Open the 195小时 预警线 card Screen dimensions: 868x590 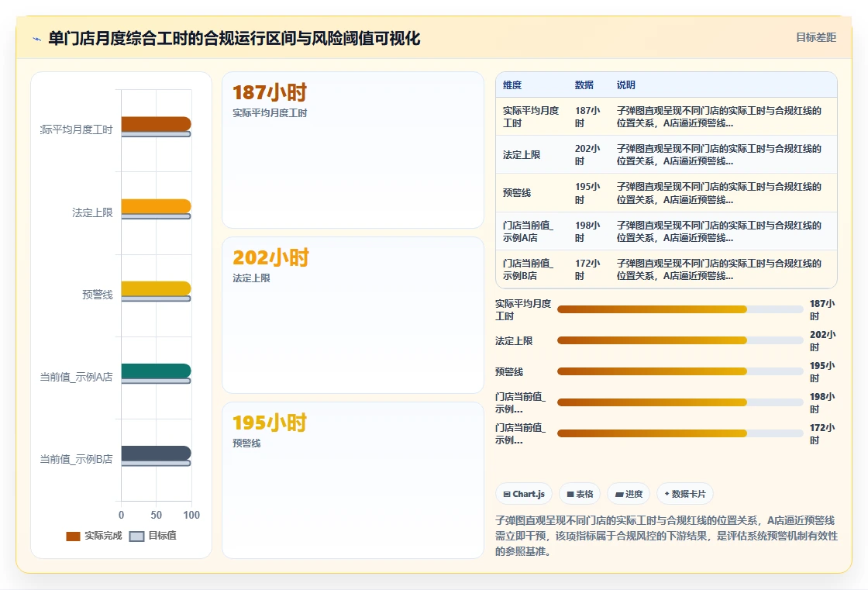[353, 481]
